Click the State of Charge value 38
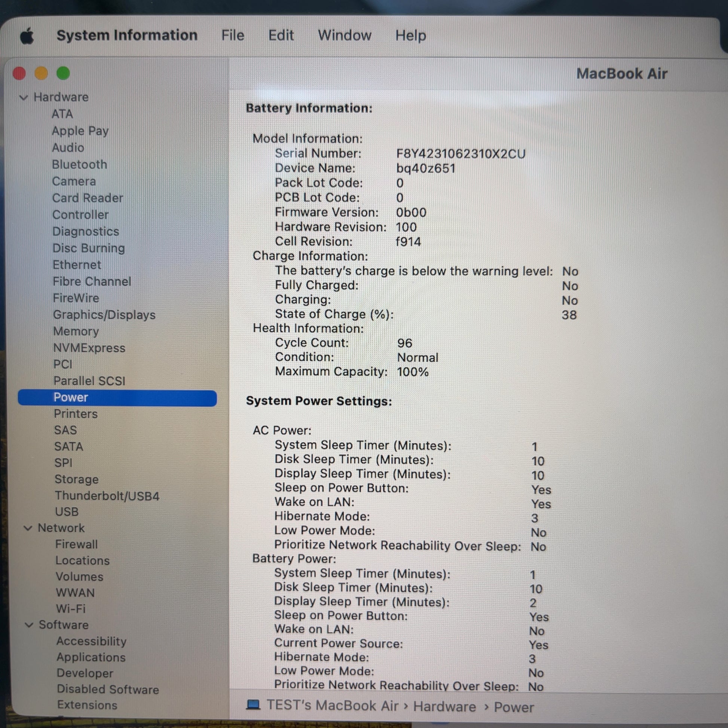The height and width of the screenshot is (728, 728). [x=569, y=315]
